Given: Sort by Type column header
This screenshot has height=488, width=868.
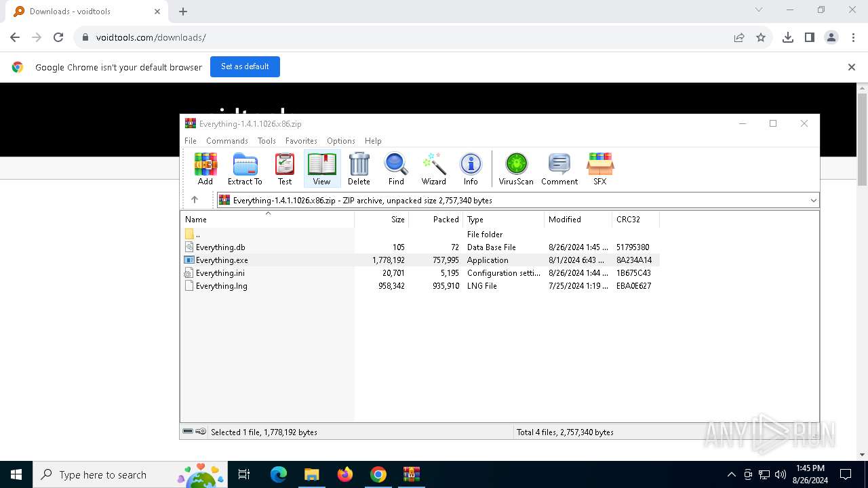Looking at the screenshot, I should [x=504, y=219].
